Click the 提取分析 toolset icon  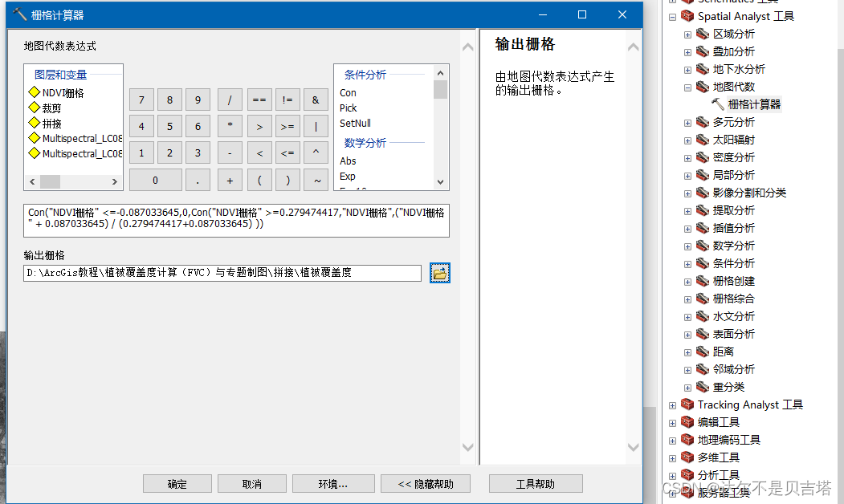pyautogui.click(x=703, y=210)
